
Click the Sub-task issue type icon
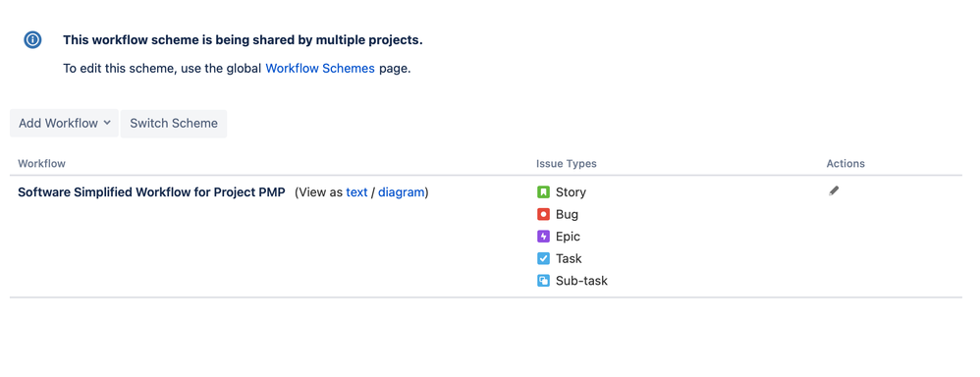coord(543,281)
